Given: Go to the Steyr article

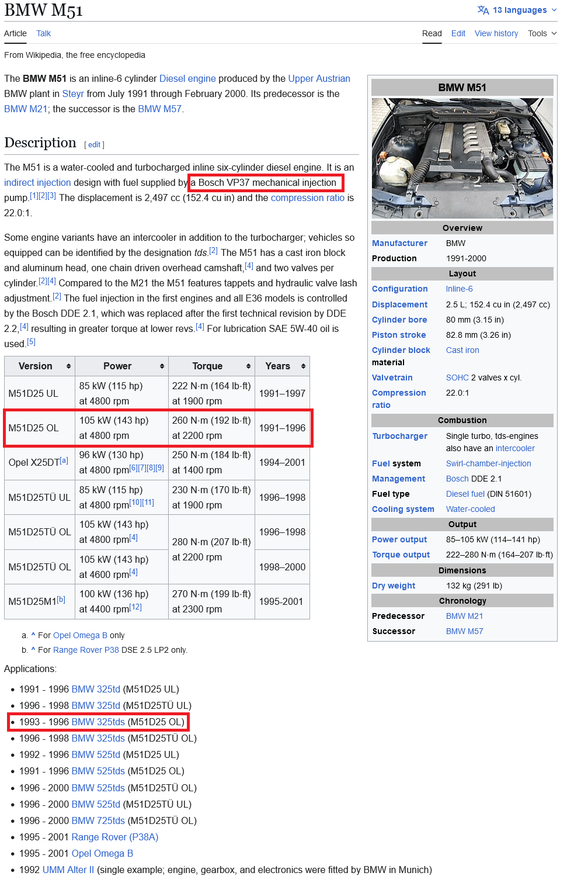Looking at the screenshot, I should click(x=73, y=94).
